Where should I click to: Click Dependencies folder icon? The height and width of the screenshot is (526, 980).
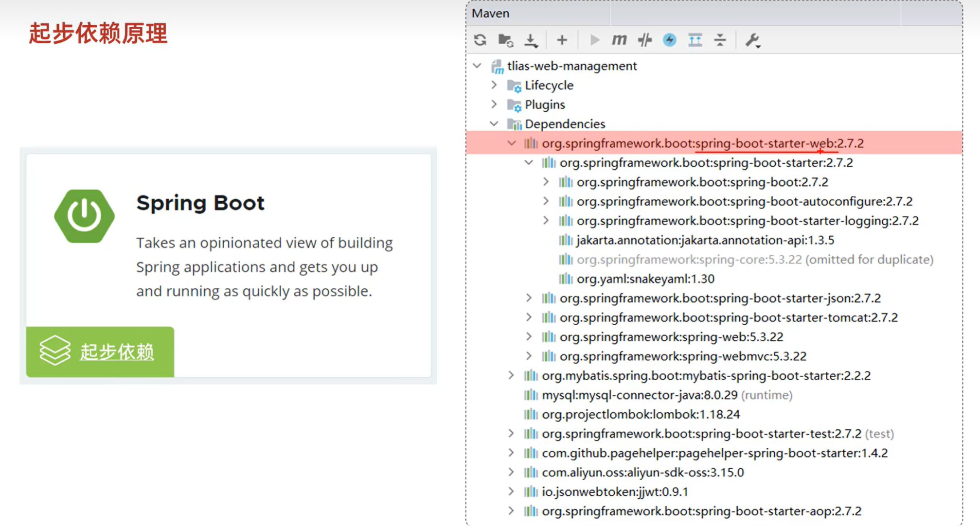(x=514, y=124)
